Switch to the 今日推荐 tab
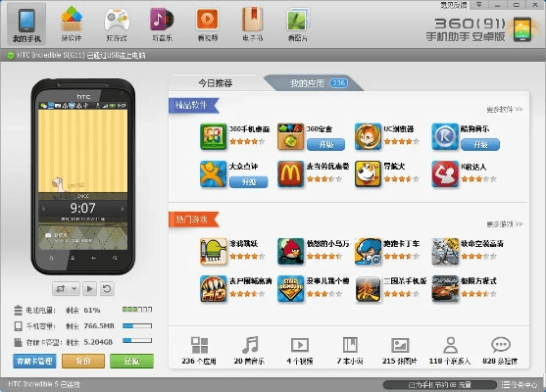The image size is (546, 392). 216,83
